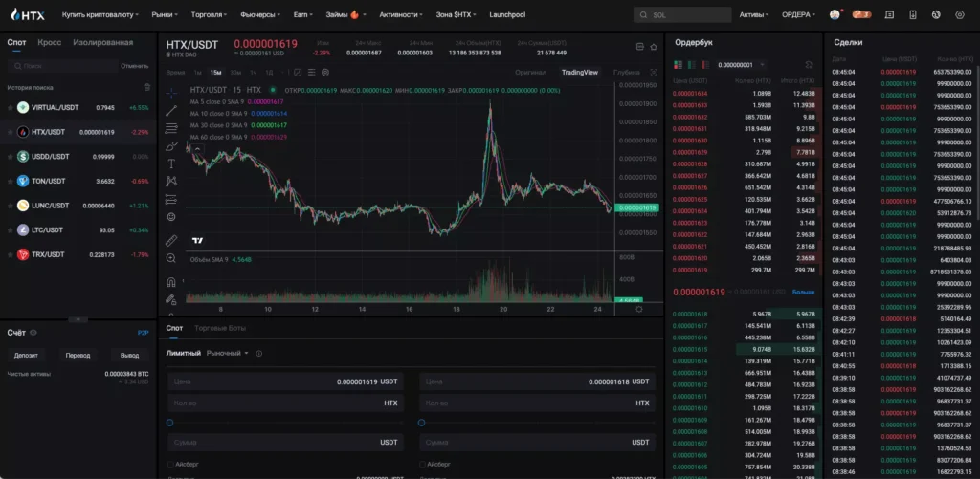Select the Text annotation tool
The image size is (980, 479).
(171, 163)
